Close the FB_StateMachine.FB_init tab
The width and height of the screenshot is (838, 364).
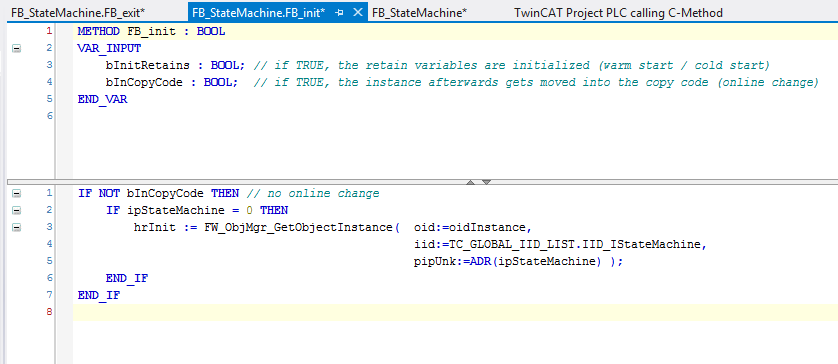tap(359, 12)
